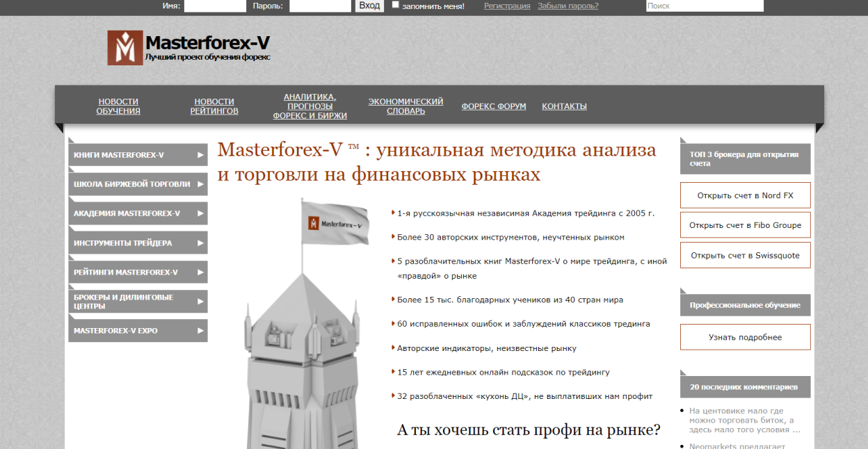Click the Masterforex-V logo icon
The image size is (868, 449).
[125, 48]
